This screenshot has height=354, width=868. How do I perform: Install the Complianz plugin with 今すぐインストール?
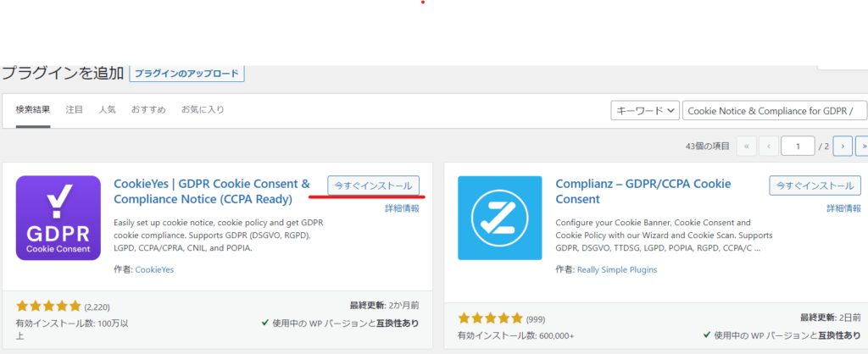815,185
